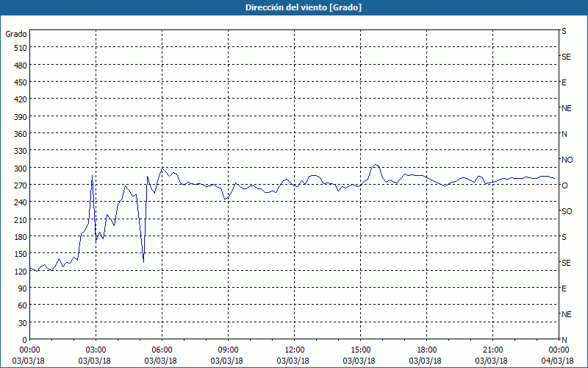Select the 12:00 time axis label
Viewport: 588px width, 368px height.
(295, 350)
